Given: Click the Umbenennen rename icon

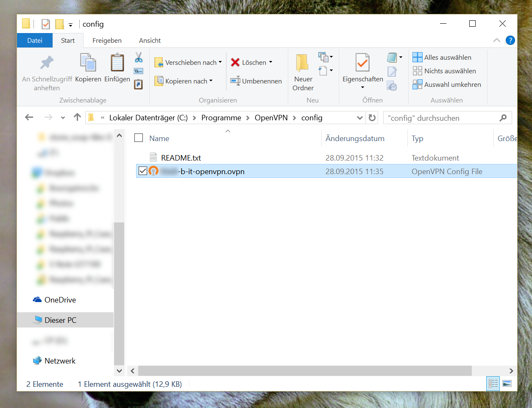Looking at the screenshot, I should tap(235, 81).
